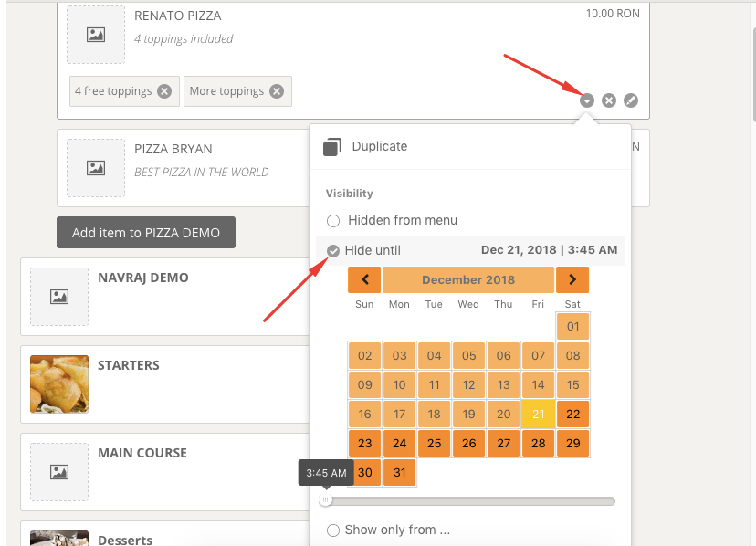Click the Renato Pizza image placeholder
Viewport: 756px width, 546px height.
point(96,35)
